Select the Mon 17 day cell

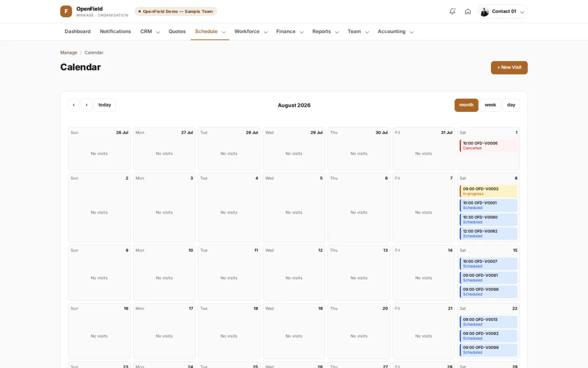point(164,331)
